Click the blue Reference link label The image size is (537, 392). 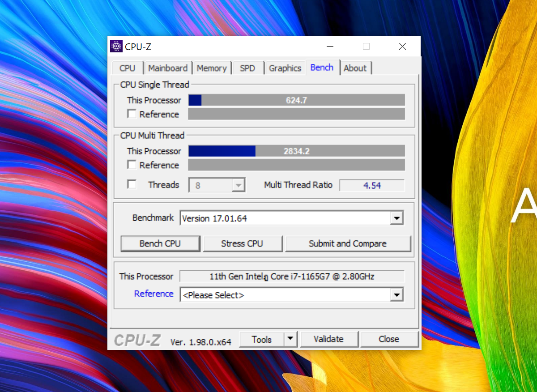pyautogui.click(x=154, y=294)
